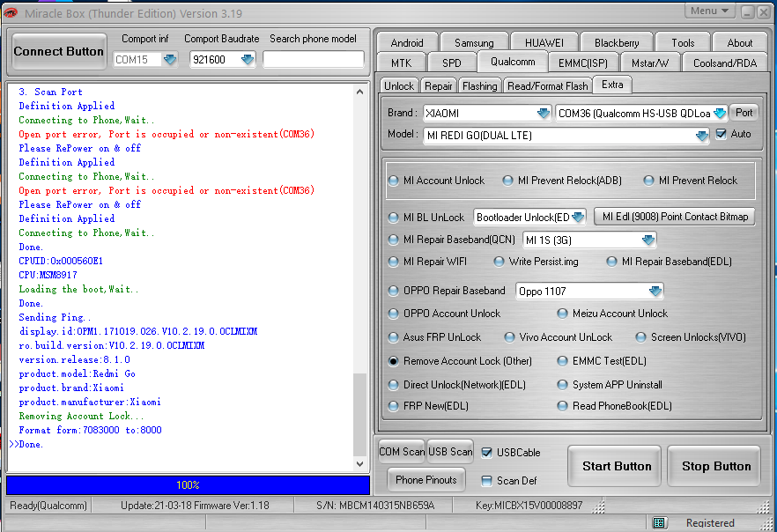The height and width of the screenshot is (532, 777).
Task: Switch to the Unlock sub-tab
Action: point(399,86)
